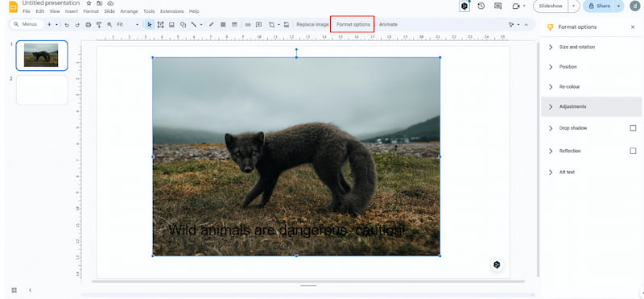
Task: Click the camera Meet icon
Action: (x=516, y=6)
